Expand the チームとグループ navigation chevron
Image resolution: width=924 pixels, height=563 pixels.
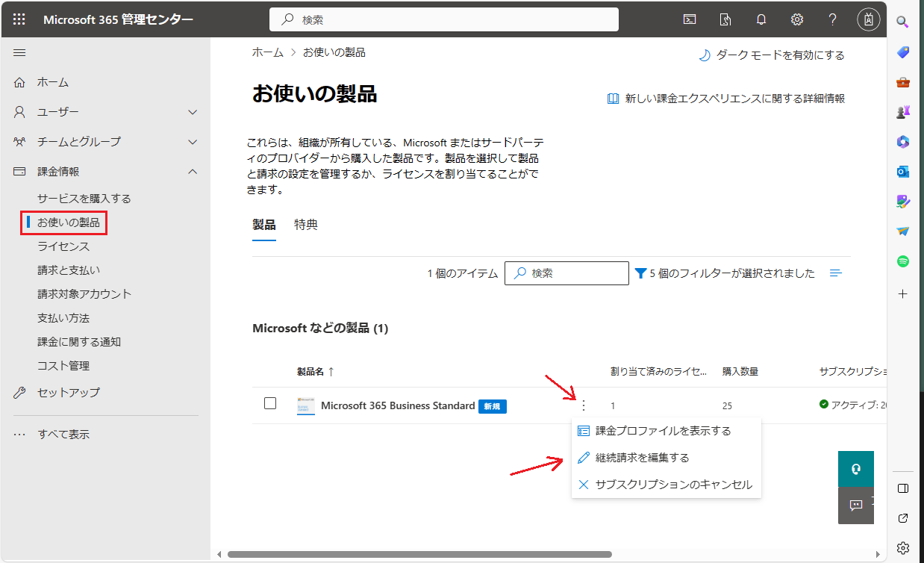point(193,142)
